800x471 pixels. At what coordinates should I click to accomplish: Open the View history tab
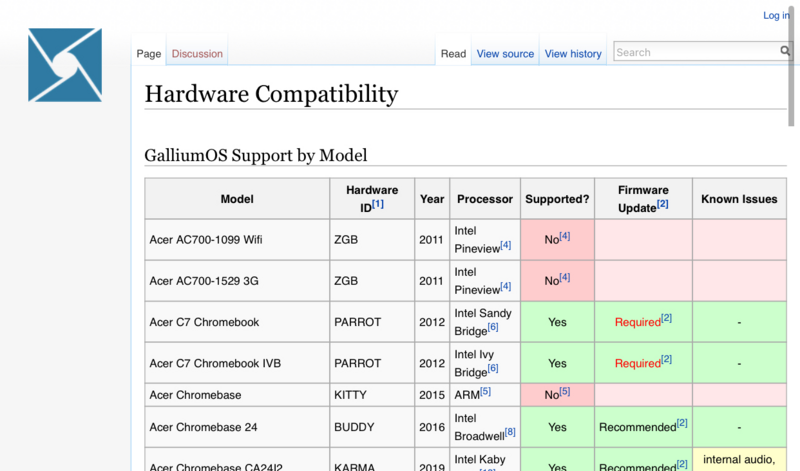click(573, 54)
